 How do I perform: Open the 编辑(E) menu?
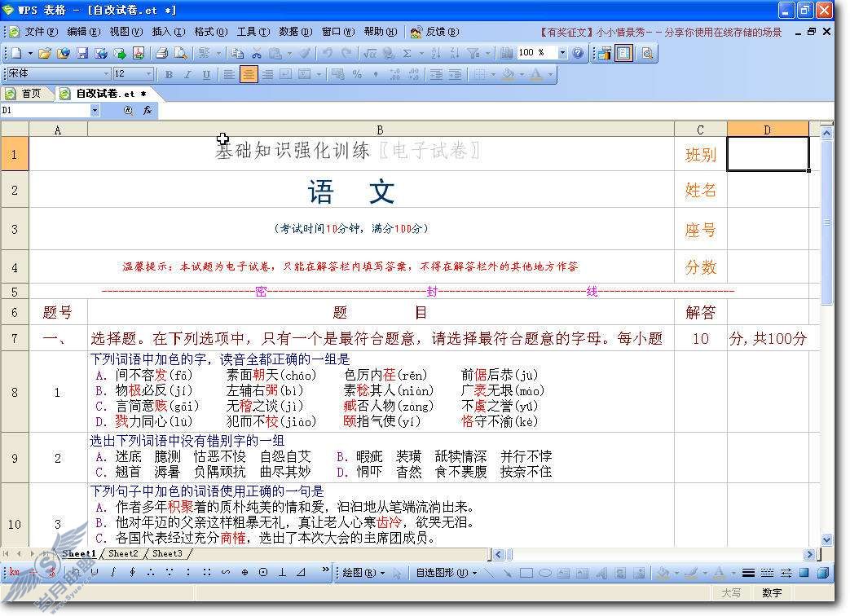point(83,32)
